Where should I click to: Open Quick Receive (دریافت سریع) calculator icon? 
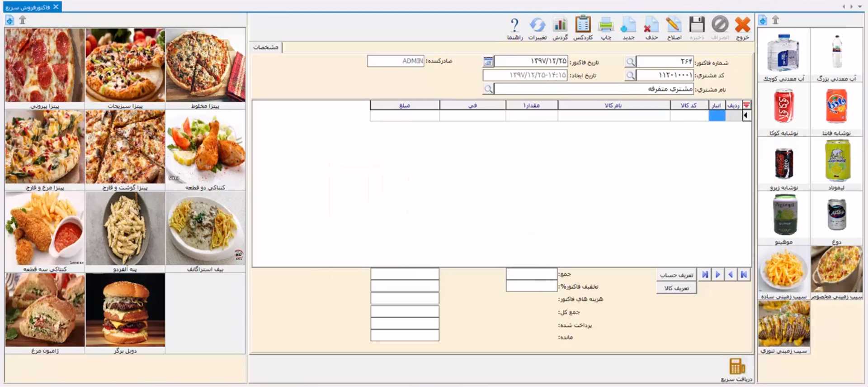736,369
